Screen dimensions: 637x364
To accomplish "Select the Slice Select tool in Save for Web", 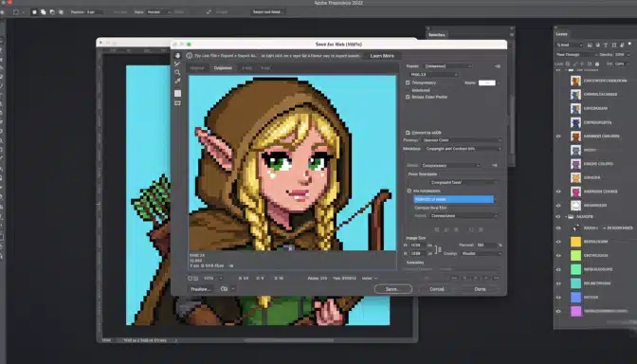I will pos(177,64).
